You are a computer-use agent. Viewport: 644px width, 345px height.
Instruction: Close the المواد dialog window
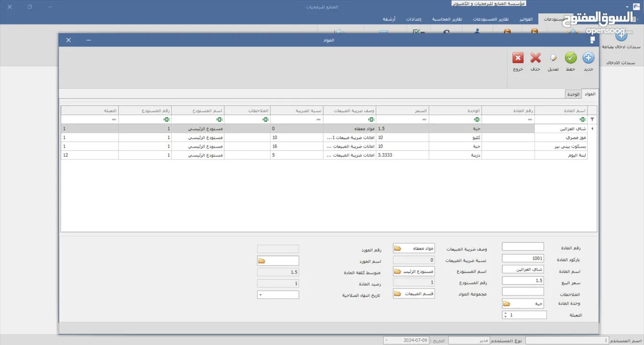(68, 40)
